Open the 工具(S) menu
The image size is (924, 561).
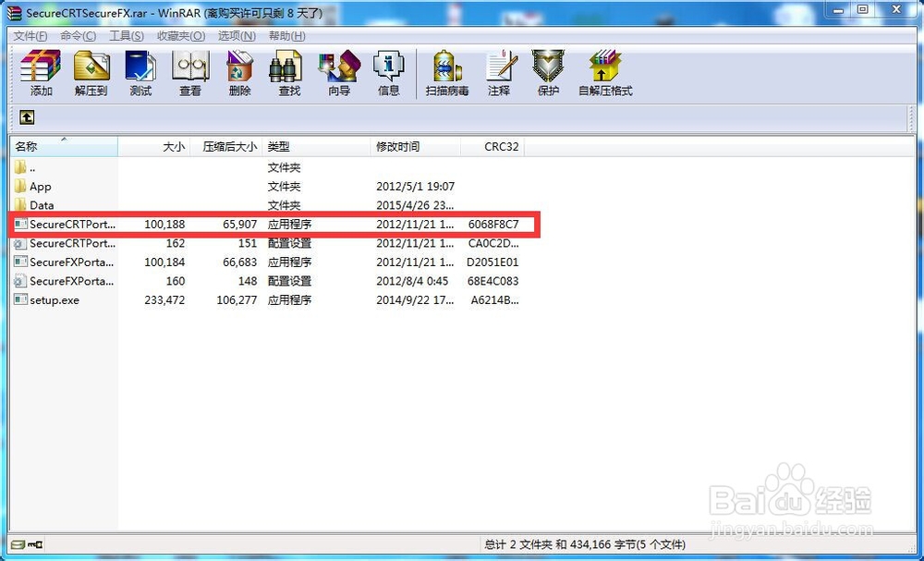click(x=127, y=36)
